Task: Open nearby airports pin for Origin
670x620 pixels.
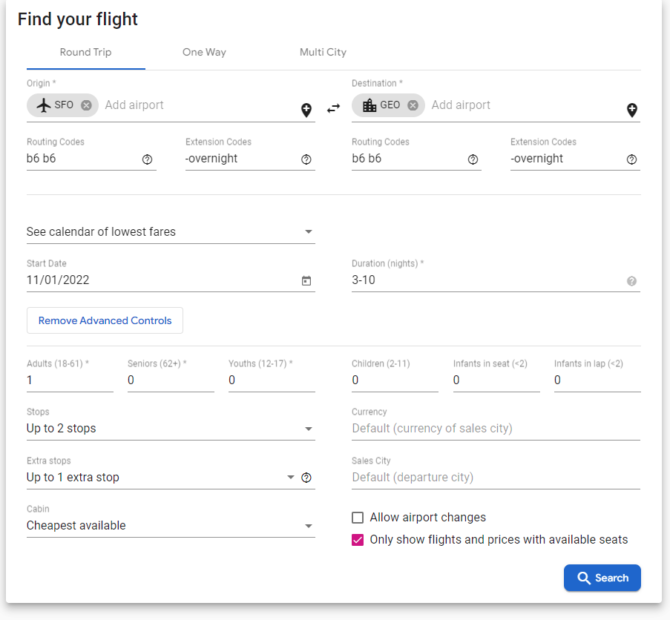Action: point(306,110)
